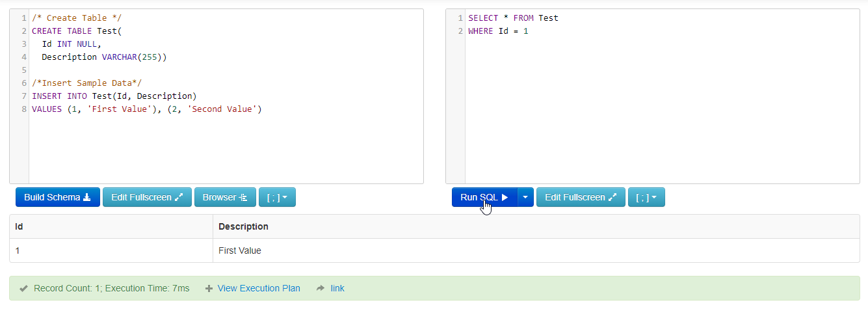Viewport: 868px width, 309px height.
Task: Click the VALUES line in schema editor
Action: (146, 109)
